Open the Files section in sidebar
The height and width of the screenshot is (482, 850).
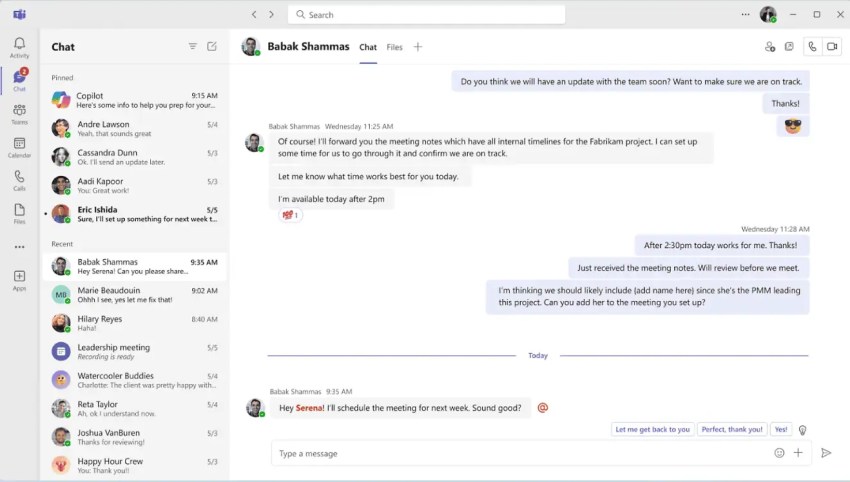20,214
